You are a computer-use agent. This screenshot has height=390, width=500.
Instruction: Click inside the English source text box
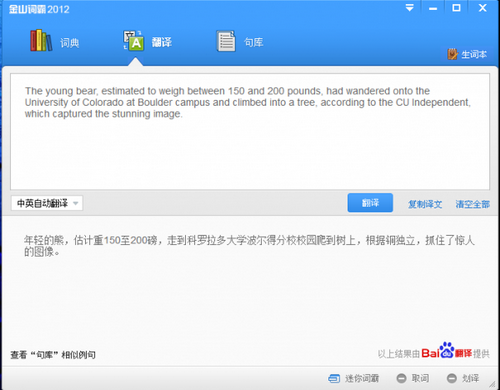250,132
